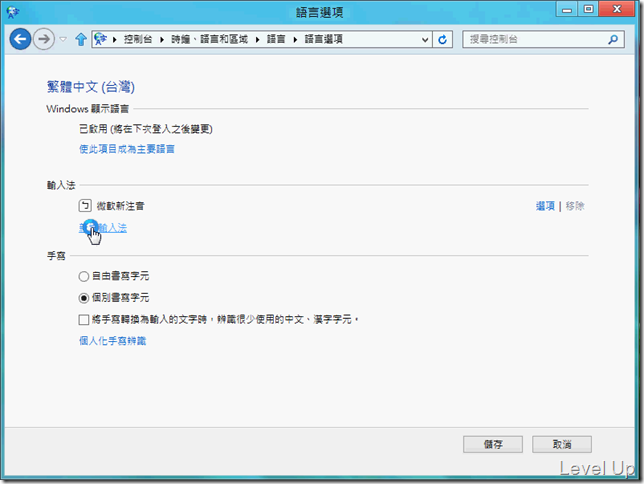This screenshot has width=644, height=484.
Task: Open 個人化手寫辨識 link
Action: click(x=113, y=341)
